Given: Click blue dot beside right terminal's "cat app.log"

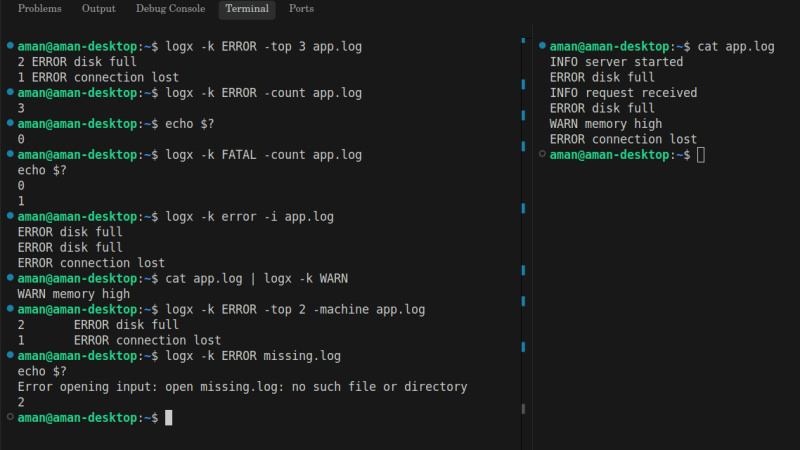Looking at the screenshot, I should 542,46.
